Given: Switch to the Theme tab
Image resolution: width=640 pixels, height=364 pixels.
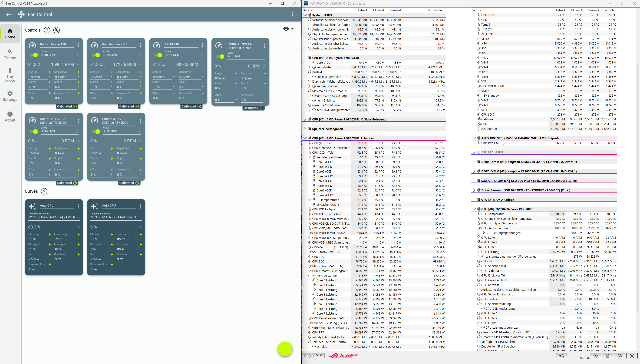Looking at the screenshot, I should tap(10, 54).
